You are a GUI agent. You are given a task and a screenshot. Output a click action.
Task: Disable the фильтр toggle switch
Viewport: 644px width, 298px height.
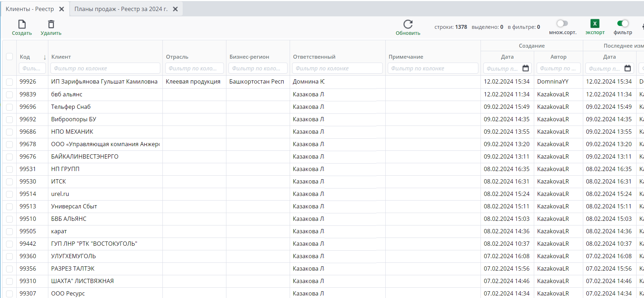click(x=623, y=23)
